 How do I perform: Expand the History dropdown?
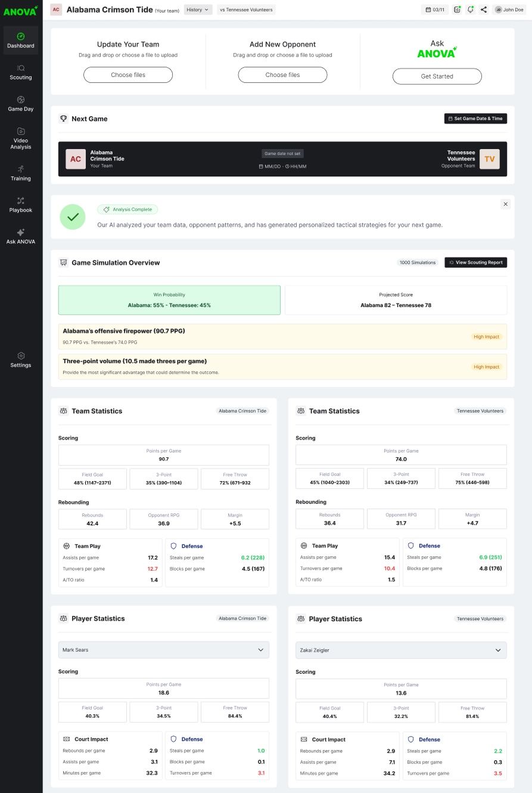198,10
